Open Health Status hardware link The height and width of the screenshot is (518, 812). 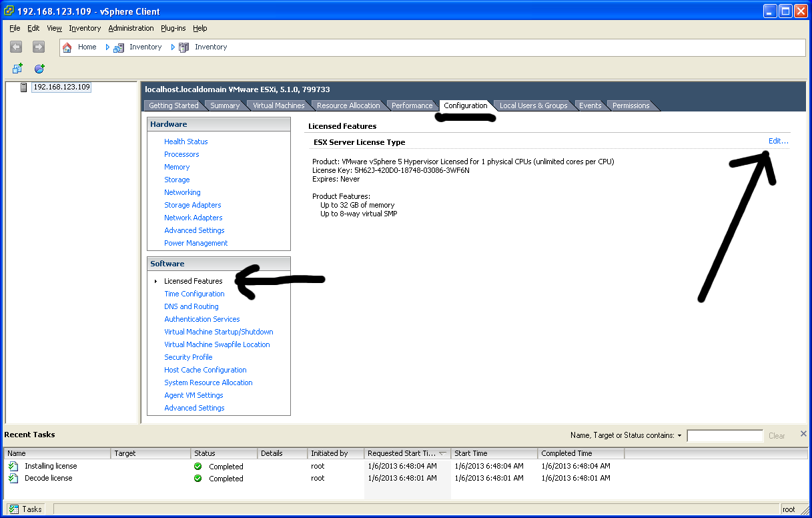[x=186, y=142]
